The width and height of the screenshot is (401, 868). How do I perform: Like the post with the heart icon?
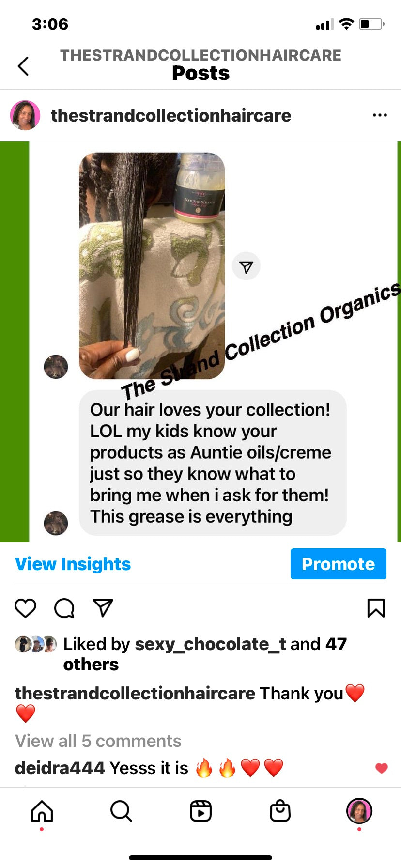[x=26, y=608]
